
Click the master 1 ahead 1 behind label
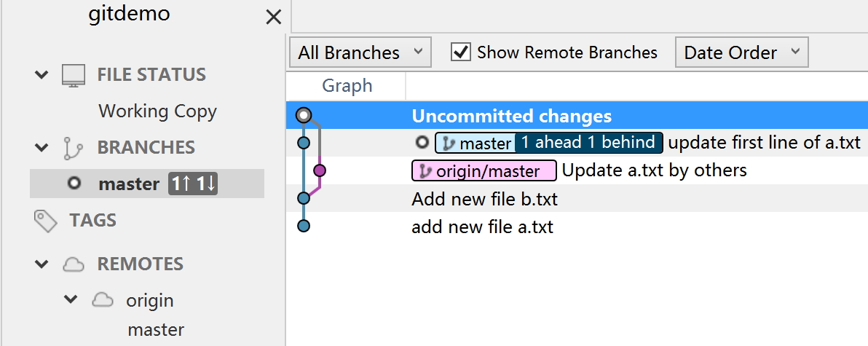[x=548, y=143]
